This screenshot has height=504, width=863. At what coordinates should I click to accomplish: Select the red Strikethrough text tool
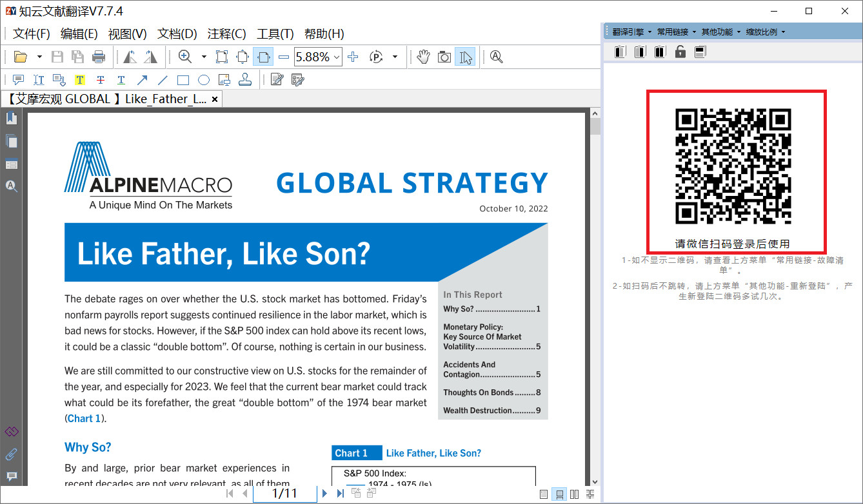101,80
